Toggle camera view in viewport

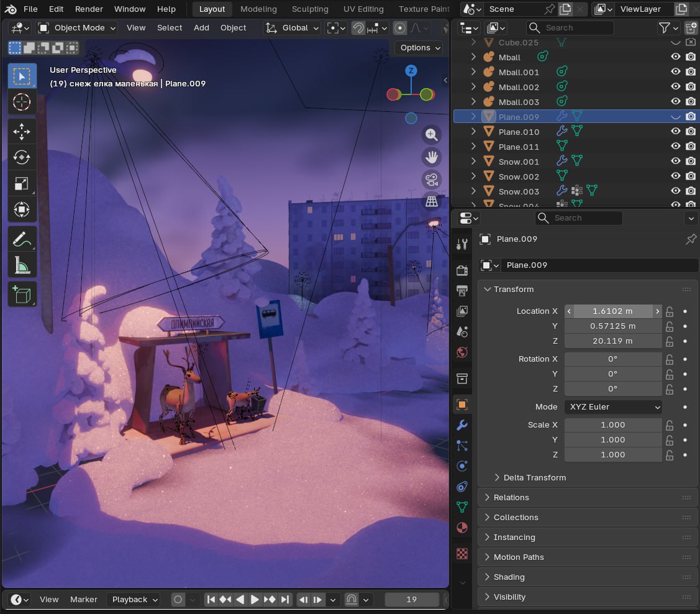431,180
